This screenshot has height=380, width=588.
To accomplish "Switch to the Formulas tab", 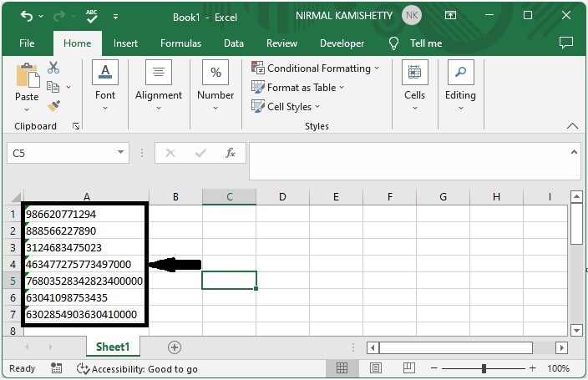I will (x=180, y=43).
